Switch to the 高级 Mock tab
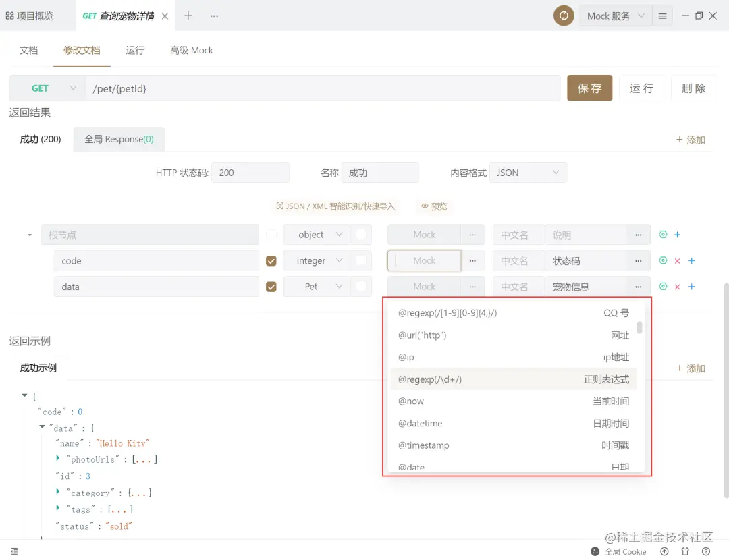 tap(191, 50)
